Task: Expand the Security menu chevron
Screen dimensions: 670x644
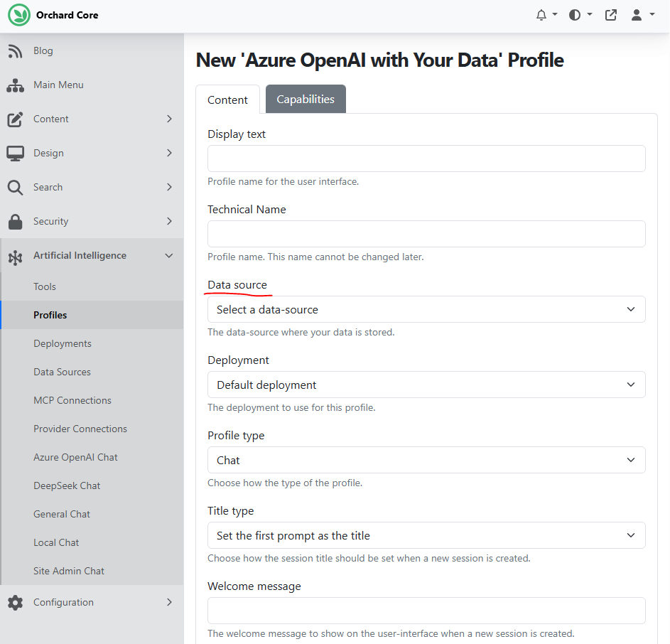Action: (x=169, y=221)
